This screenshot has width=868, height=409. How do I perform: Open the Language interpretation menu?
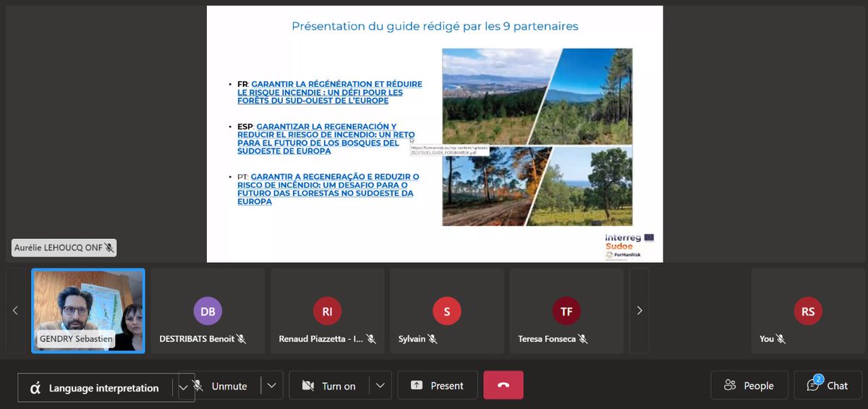pos(96,387)
